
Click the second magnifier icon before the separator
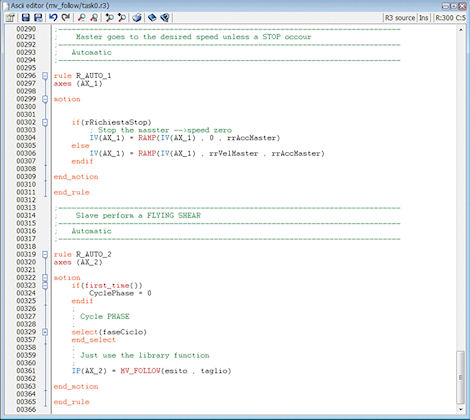tap(94, 18)
